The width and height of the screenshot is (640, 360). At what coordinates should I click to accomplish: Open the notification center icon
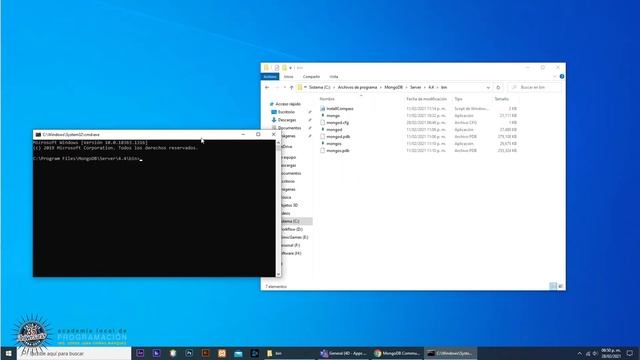[x=630, y=353]
